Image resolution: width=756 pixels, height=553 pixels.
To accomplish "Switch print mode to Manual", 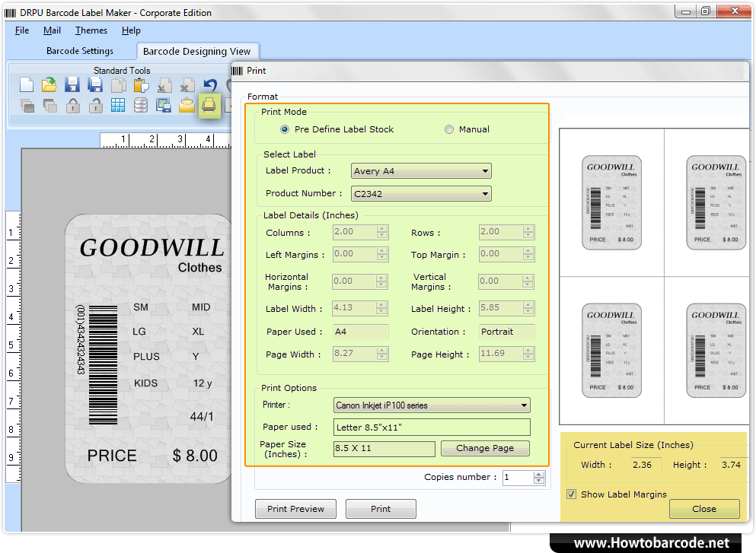I will coord(449,129).
